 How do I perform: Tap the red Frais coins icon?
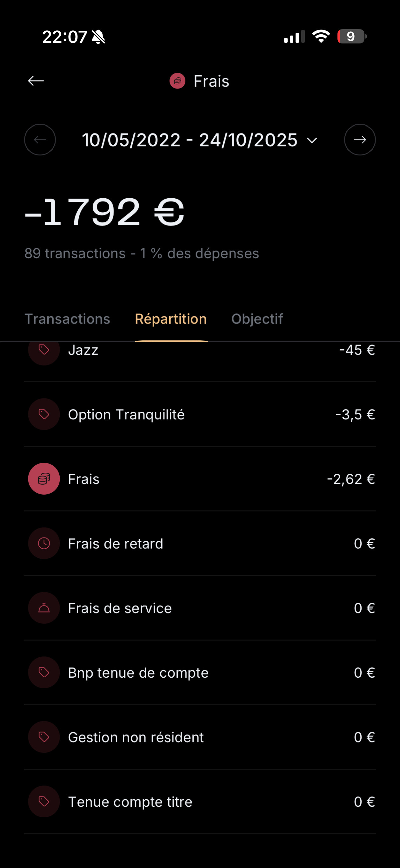(x=44, y=479)
